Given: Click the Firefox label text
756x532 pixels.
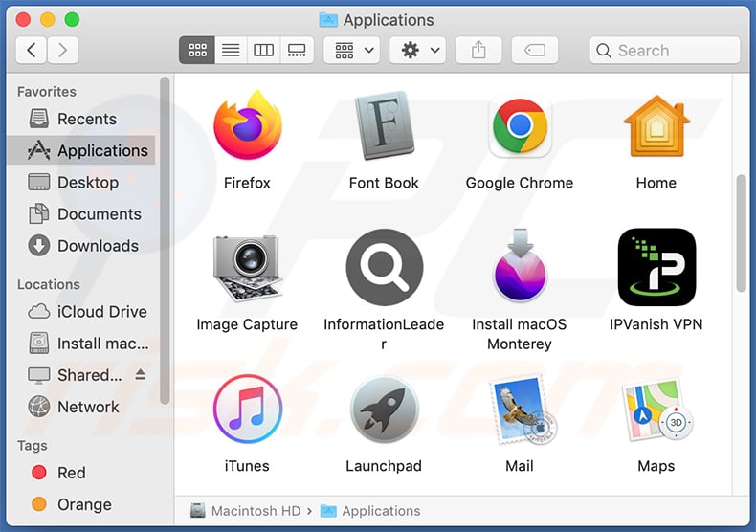Looking at the screenshot, I should pos(247,183).
